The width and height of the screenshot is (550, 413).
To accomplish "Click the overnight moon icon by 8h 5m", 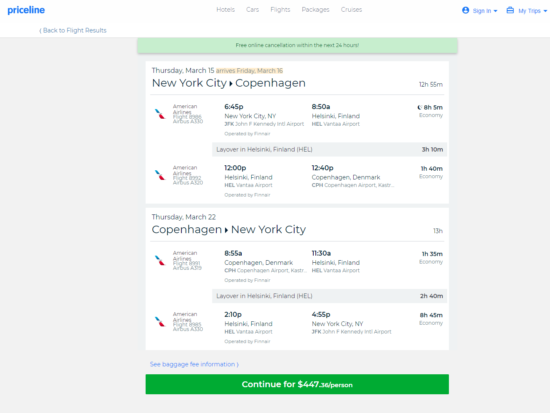I will tap(419, 107).
